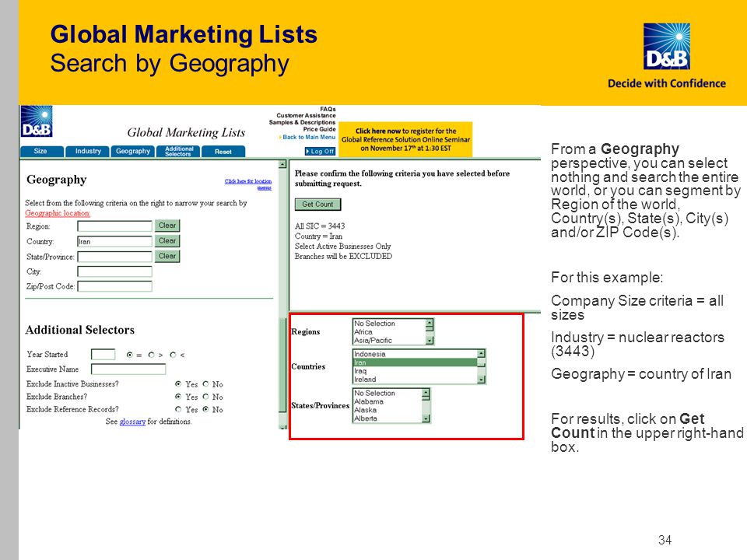Select Alberta in States/Provinces list
Screen dimensions: 747x560
pyautogui.click(x=388, y=418)
